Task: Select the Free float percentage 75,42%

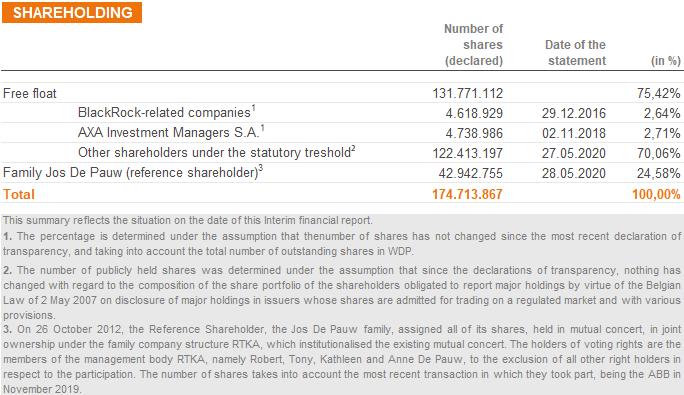Action: [x=658, y=93]
